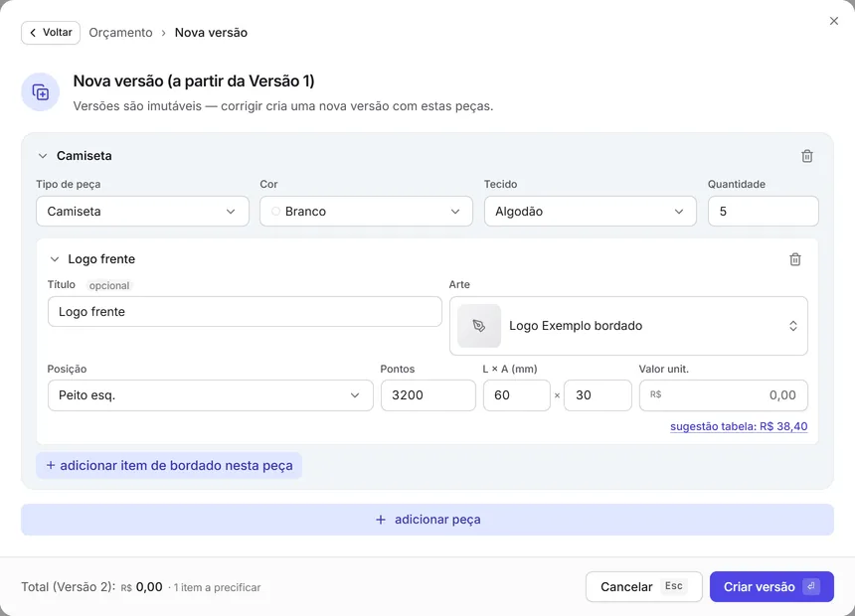Click the duplicate version icon beside the title
The image size is (855, 616).
click(x=41, y=92)
